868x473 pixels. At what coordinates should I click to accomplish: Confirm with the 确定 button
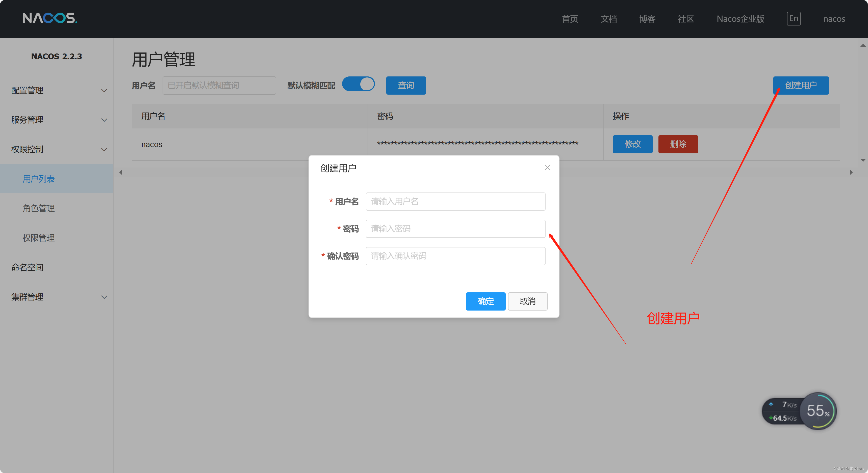point(486,301)
